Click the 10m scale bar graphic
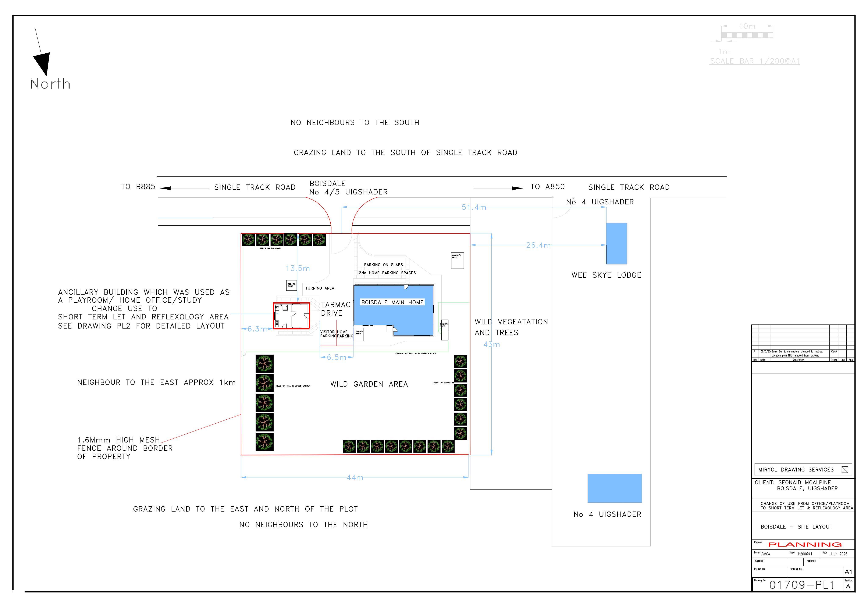Viewport: 868px width, 613px height. pyautogui.click(x=747, y=35)
